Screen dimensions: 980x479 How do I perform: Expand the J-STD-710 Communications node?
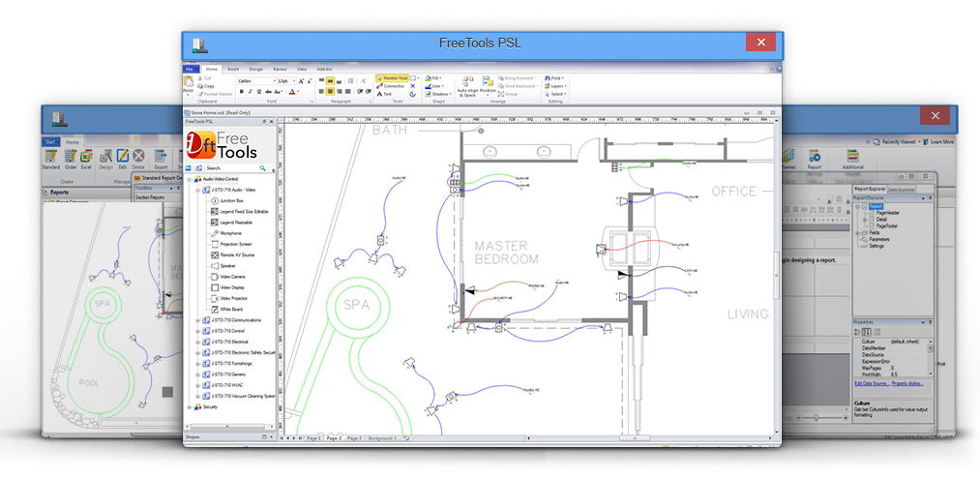[x=197, y=320]
